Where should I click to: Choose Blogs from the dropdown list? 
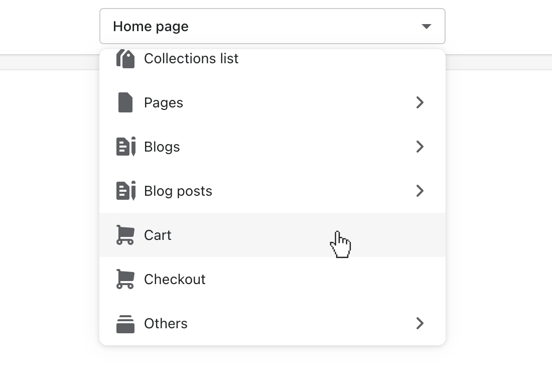click(x=162, y=147)
